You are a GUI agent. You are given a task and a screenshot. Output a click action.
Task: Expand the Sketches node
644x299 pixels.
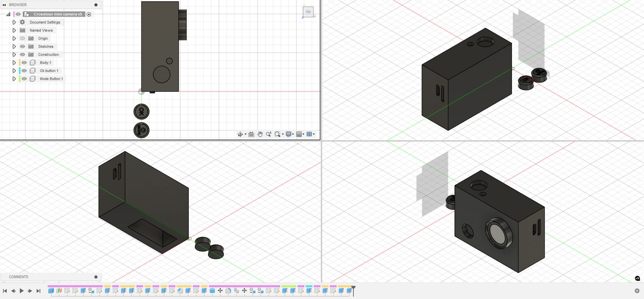coord(14,46)
